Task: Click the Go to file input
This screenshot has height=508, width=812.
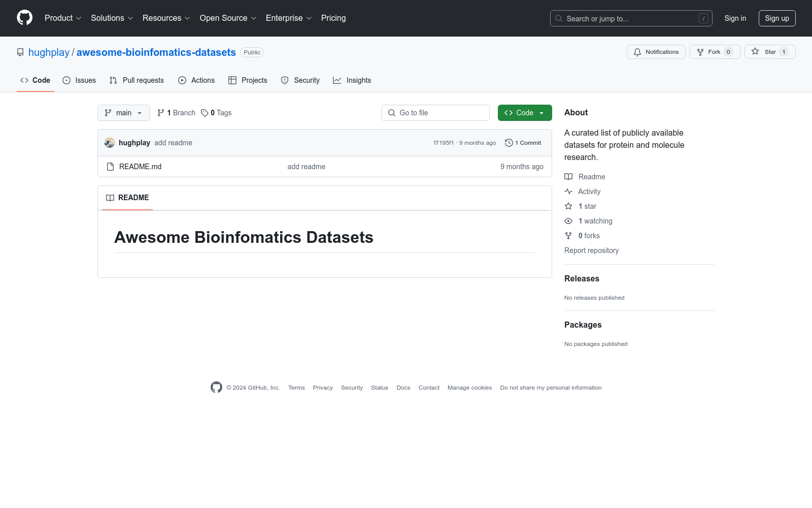Action: tap(435, 113)
